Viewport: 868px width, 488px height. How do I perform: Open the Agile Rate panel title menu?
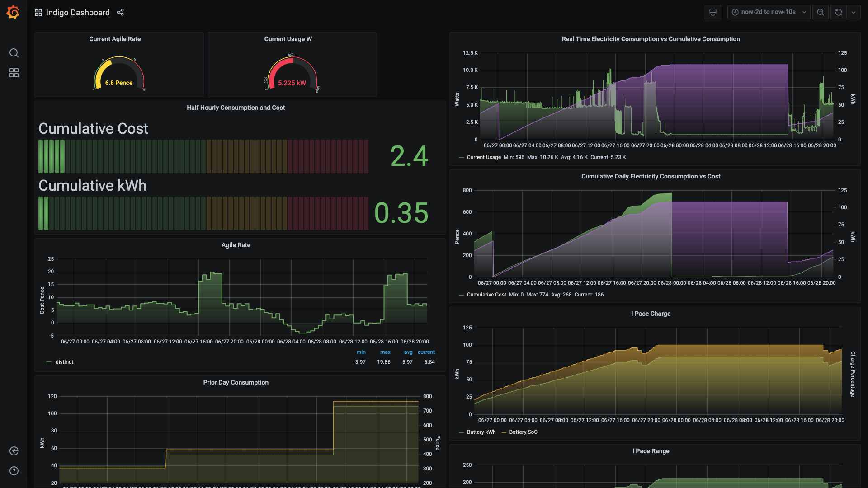(x=236, y=245)
